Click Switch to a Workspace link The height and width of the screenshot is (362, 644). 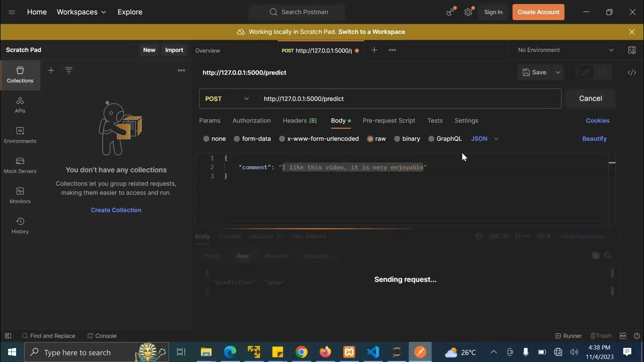pos(372,32)
